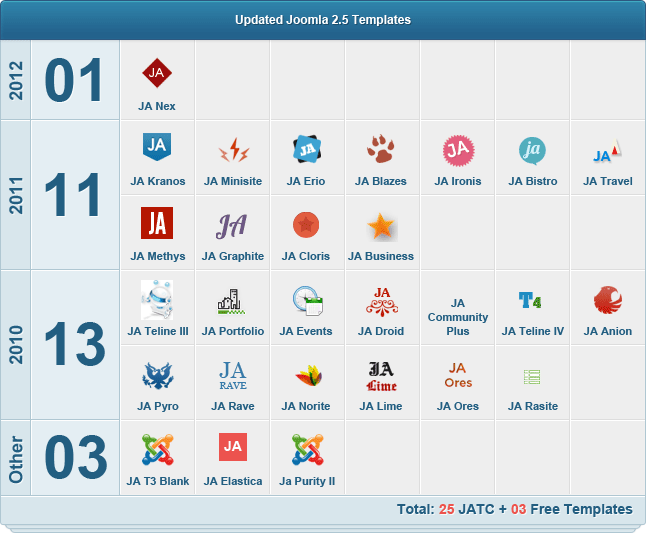Select the 2010 year label
This screenshot has width=646, height=533.
[x=16, y=345]
